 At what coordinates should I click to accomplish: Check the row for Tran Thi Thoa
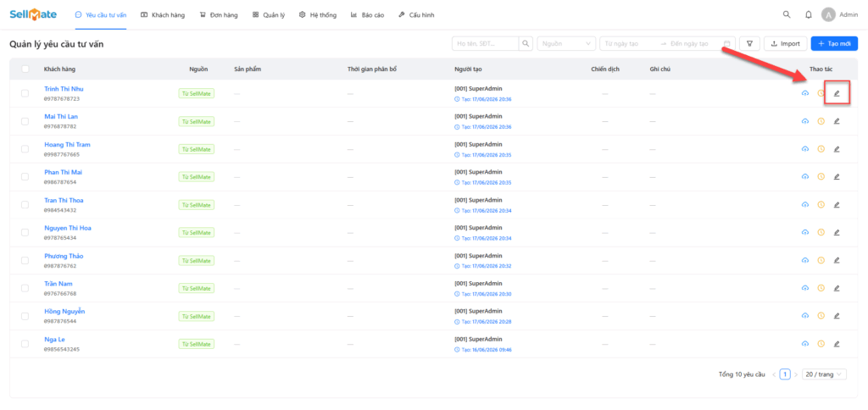coord(25,205)
